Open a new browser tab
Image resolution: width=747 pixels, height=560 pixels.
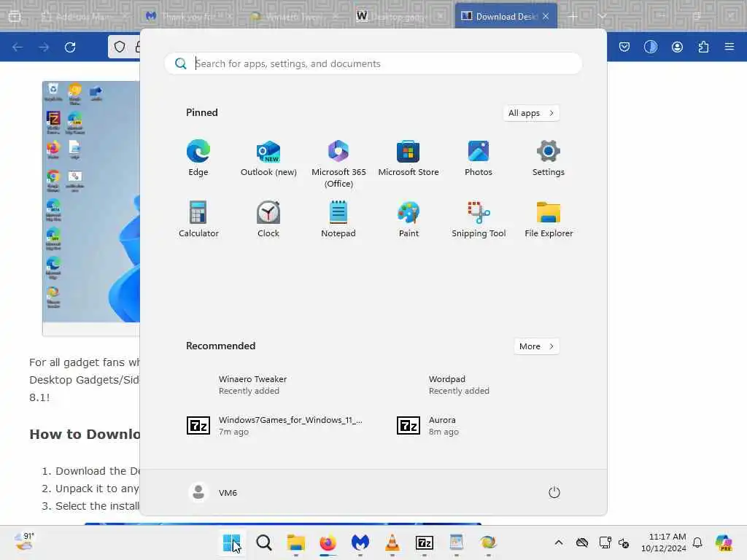point(572,16)
